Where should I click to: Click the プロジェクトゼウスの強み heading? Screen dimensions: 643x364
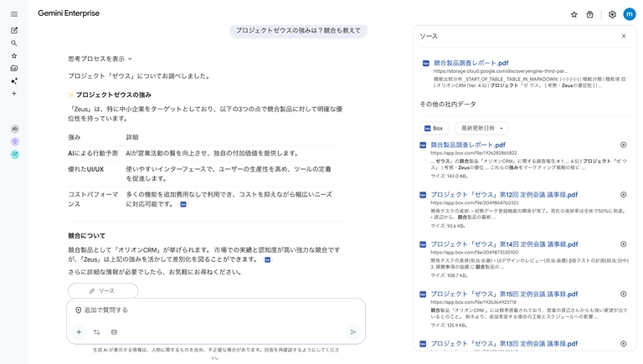click(x=114, y=95)
